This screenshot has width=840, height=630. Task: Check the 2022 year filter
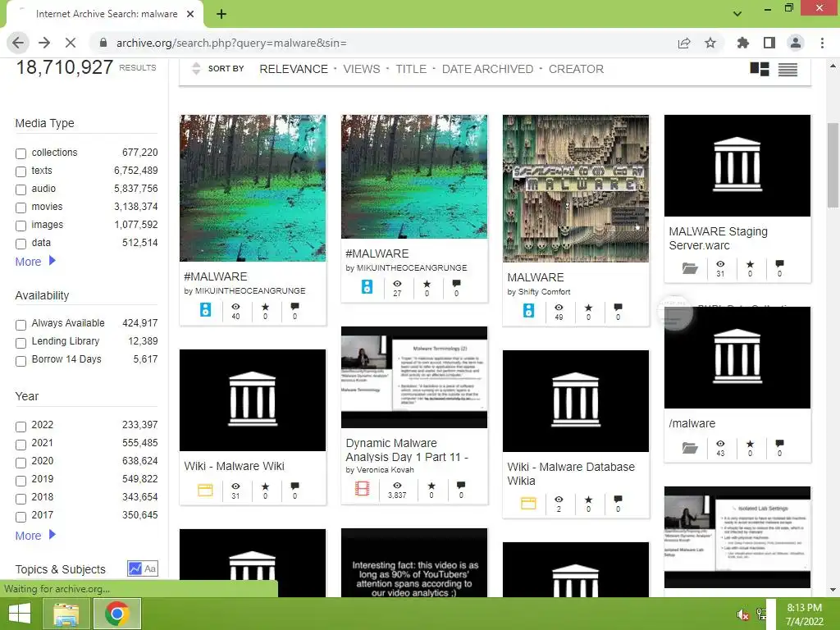point(21,427)
